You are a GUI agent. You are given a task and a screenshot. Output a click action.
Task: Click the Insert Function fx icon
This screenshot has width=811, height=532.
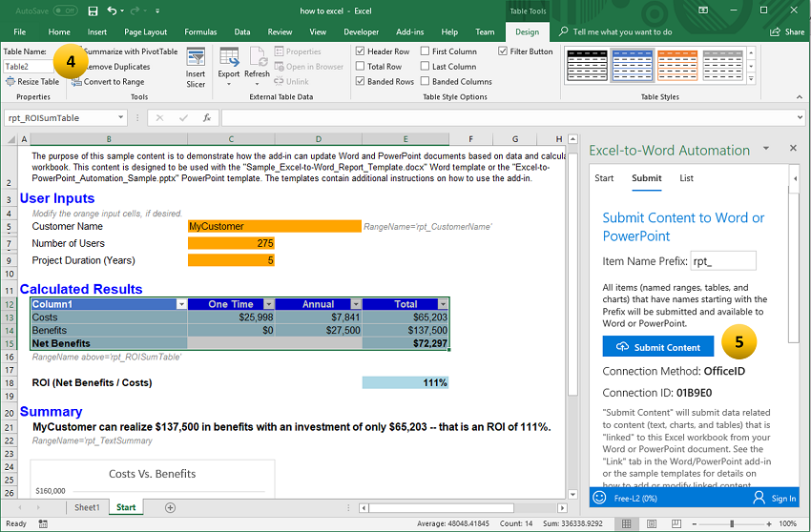(x=206, y=118)
